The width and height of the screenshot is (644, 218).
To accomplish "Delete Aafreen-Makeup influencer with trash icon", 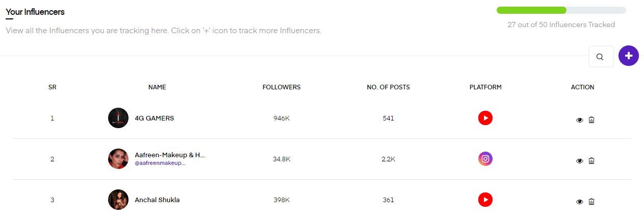I will coord(591,161).
